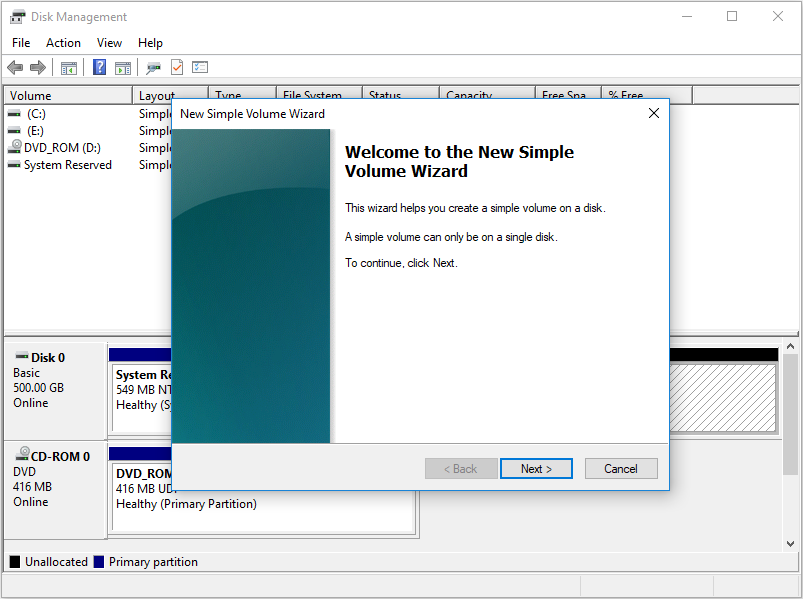The width and height of the screenshot is (803, 599).
Task: Sort by the File System column header
Action: tap(319, 94)
